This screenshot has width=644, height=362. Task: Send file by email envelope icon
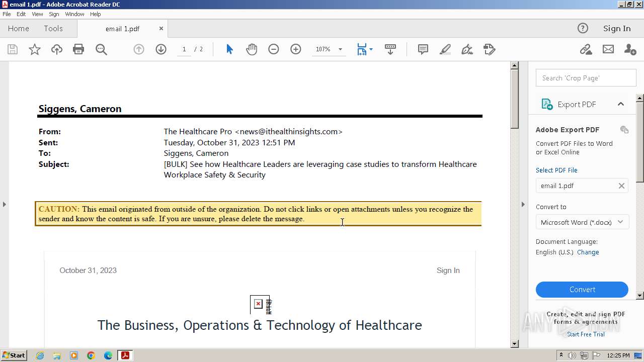coord(608,49)
